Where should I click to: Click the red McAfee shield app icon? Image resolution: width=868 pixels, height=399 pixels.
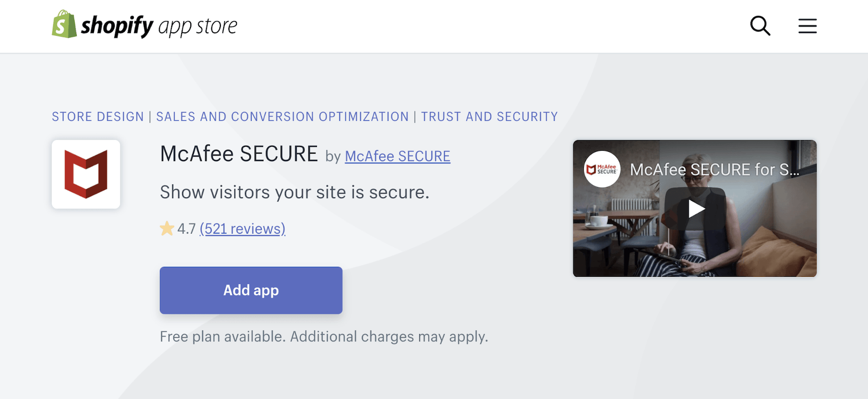pyautogui.click(x=86, y=174)
